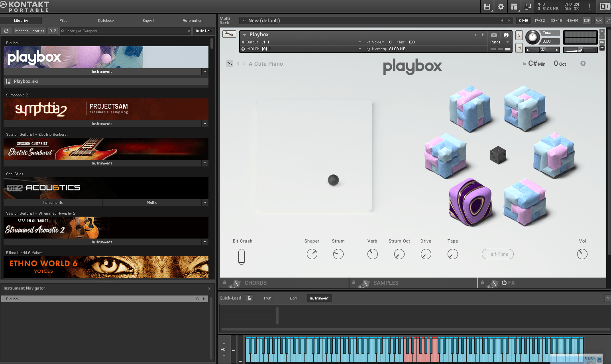The height and width of the screenshot is (364, 611).
Task: Open Kontakt options gear icon
Action: [501, 6]
